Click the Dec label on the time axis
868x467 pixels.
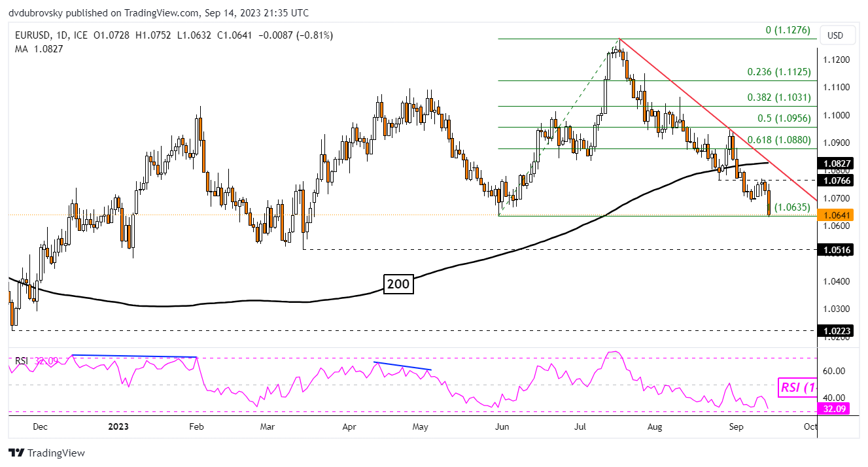click(41, 426)
